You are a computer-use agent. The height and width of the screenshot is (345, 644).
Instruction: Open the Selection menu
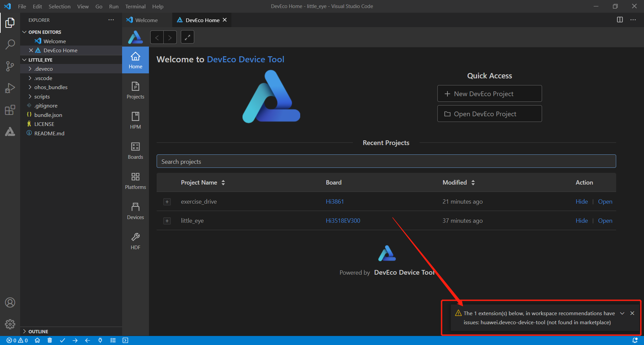click(59, 6)
